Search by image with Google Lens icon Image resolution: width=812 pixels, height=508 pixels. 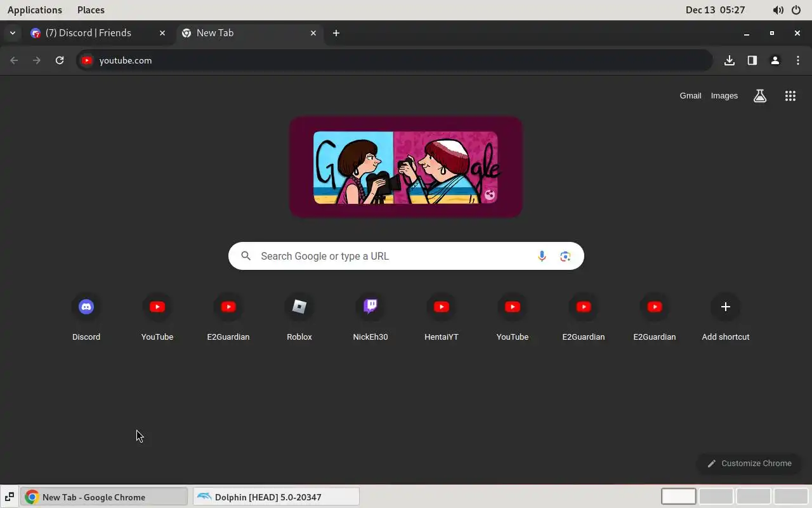565,256
